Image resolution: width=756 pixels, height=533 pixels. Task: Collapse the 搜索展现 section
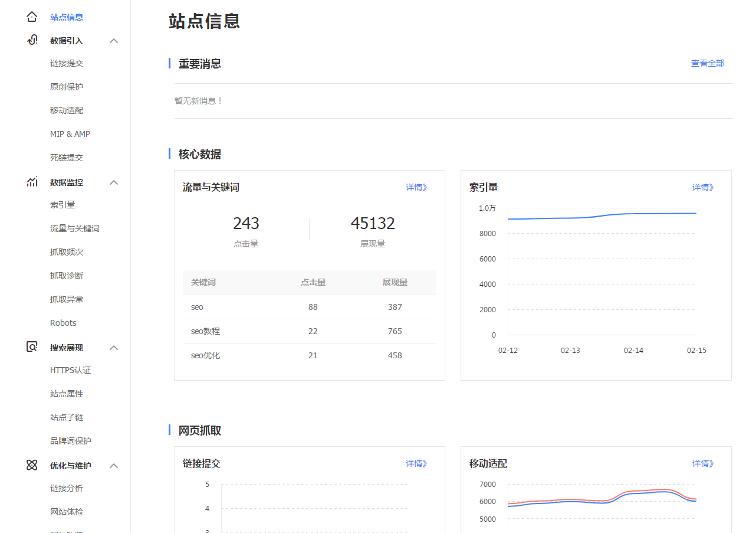click(114, 347)
